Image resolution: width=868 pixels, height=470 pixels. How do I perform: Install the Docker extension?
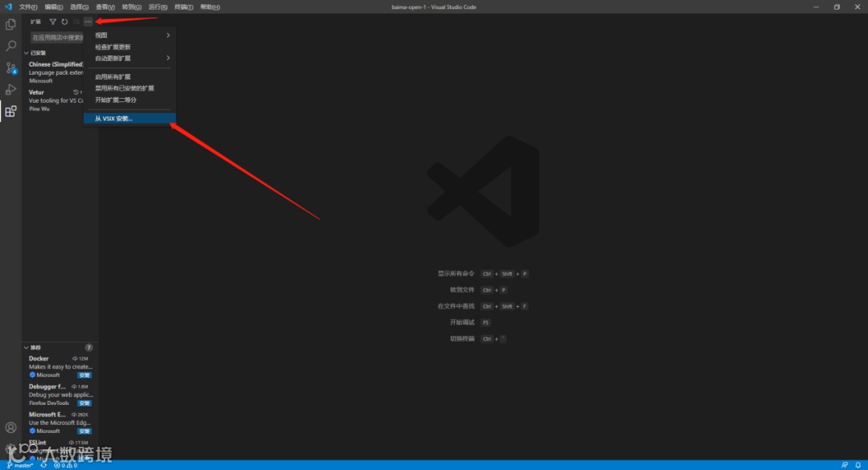84,375
